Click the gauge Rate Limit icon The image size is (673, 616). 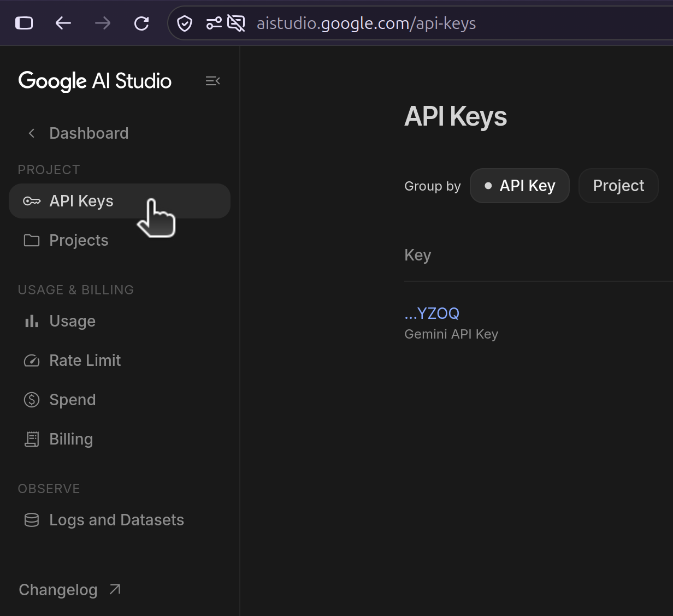click(x=32, y=360)
